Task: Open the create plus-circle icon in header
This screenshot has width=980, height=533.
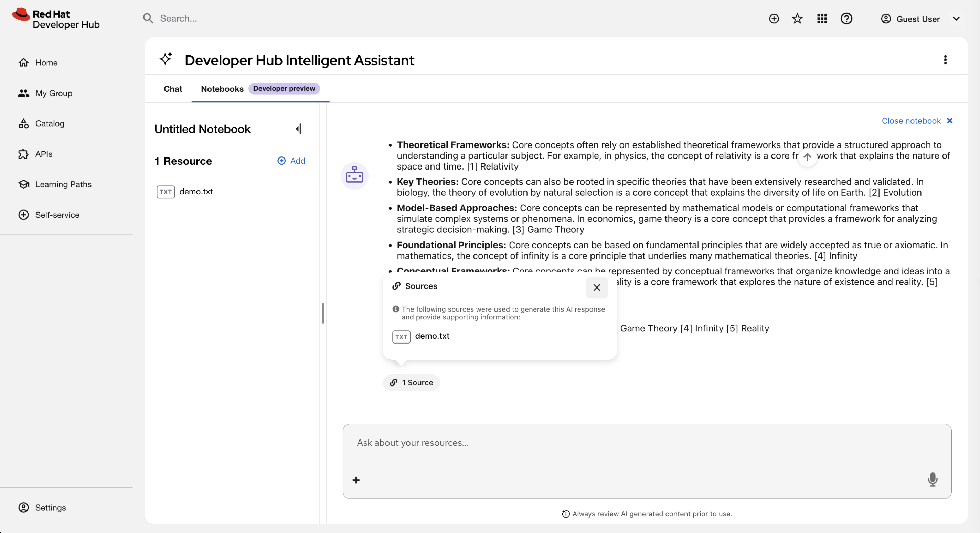Action: (x=774, y=19)
